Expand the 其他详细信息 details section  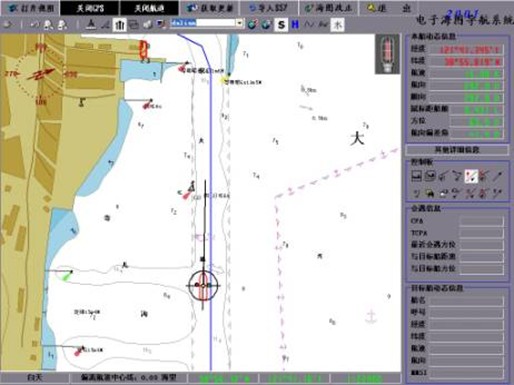pos(457,150)
